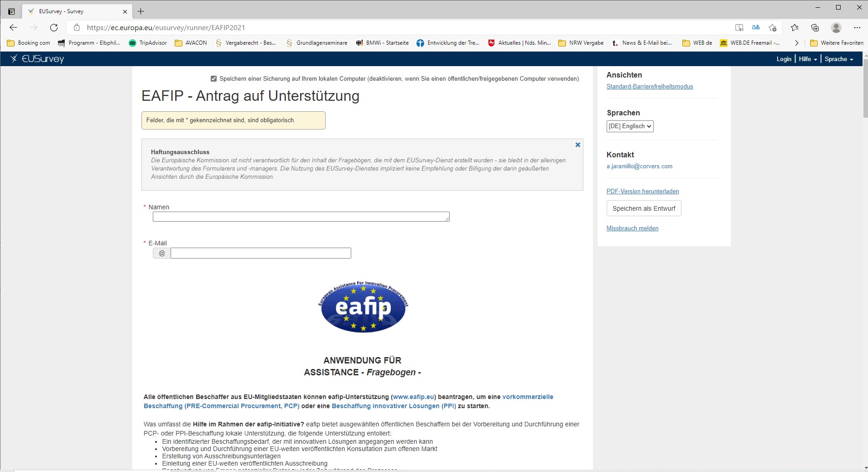Screen dimensions: 868x472
Task: Open the PDF-Version herunterladen link
Action: pyautogui.click(x=642, y=191)
